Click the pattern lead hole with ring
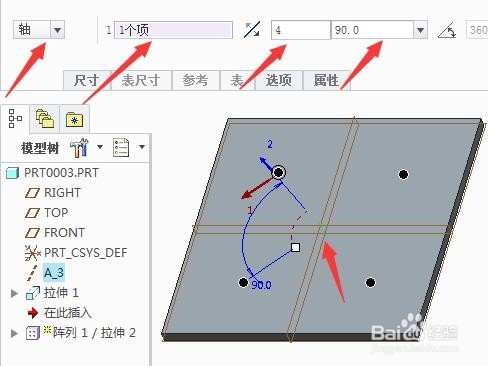488x366 pixels. 278,172
